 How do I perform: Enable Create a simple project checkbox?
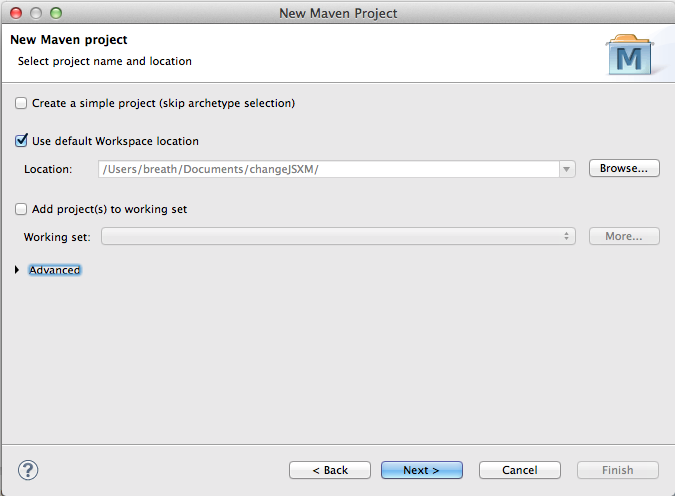click(22, 103)
